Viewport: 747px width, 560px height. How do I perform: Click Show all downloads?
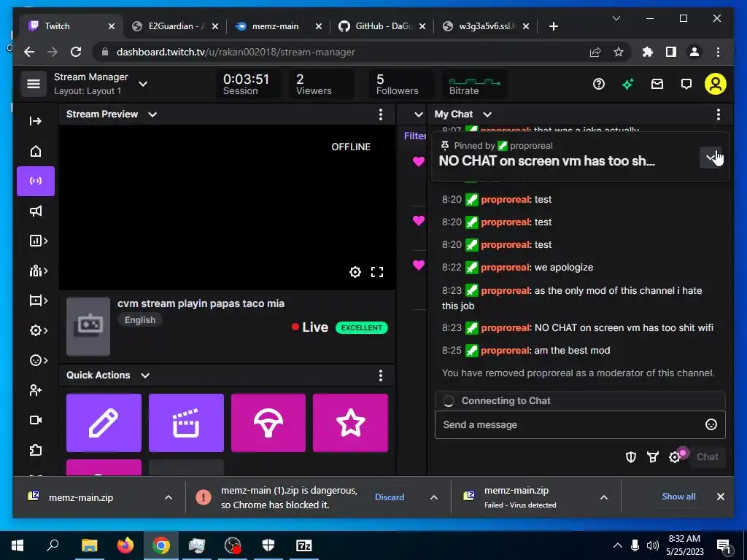[x=678, y=496]
